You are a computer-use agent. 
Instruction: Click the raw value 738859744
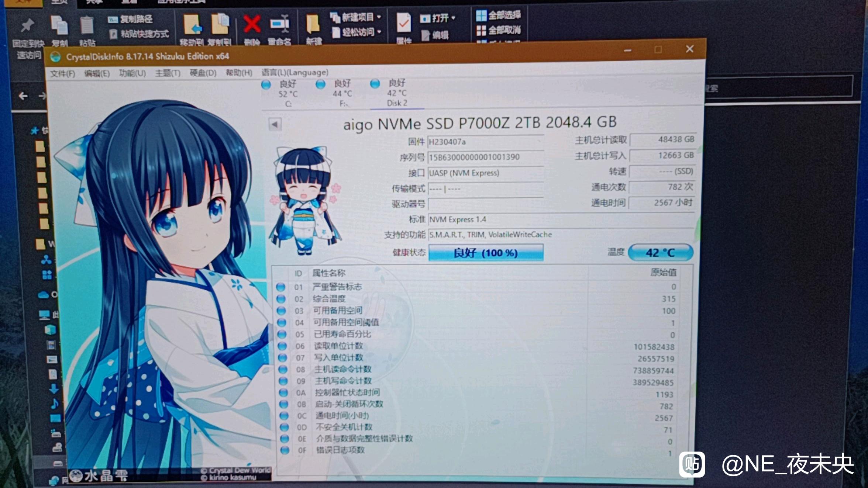[653, 370]
